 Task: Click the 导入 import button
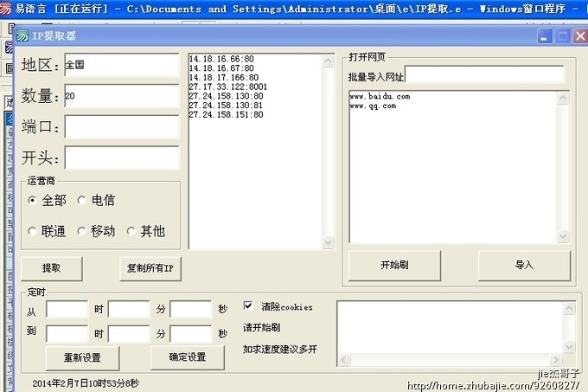coord(524,265)
